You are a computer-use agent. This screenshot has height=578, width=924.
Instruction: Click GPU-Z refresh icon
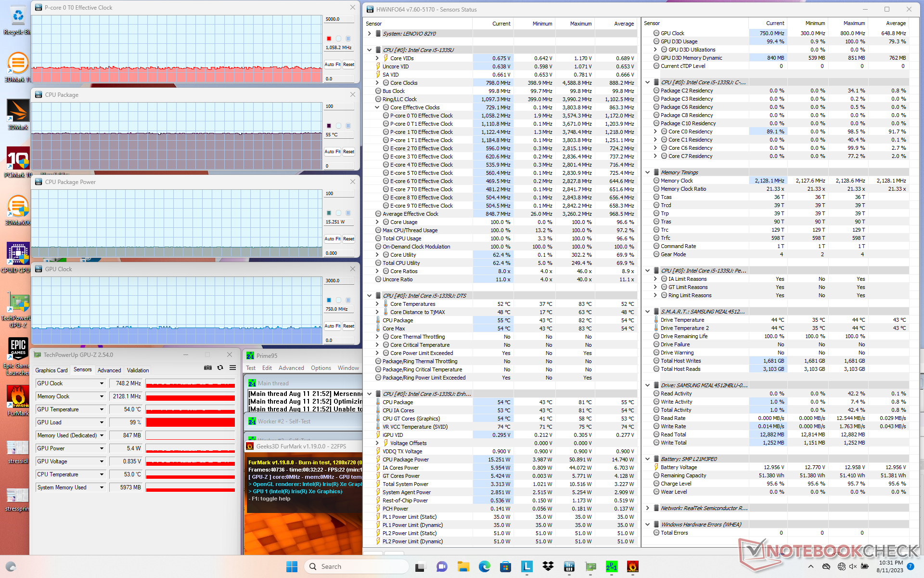pyautogui.click(x=220, y=368)
